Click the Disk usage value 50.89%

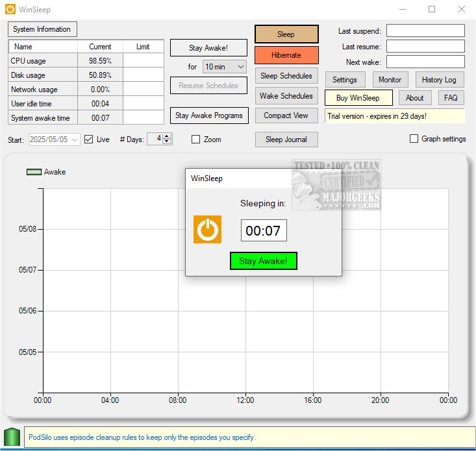pos(100,75)
